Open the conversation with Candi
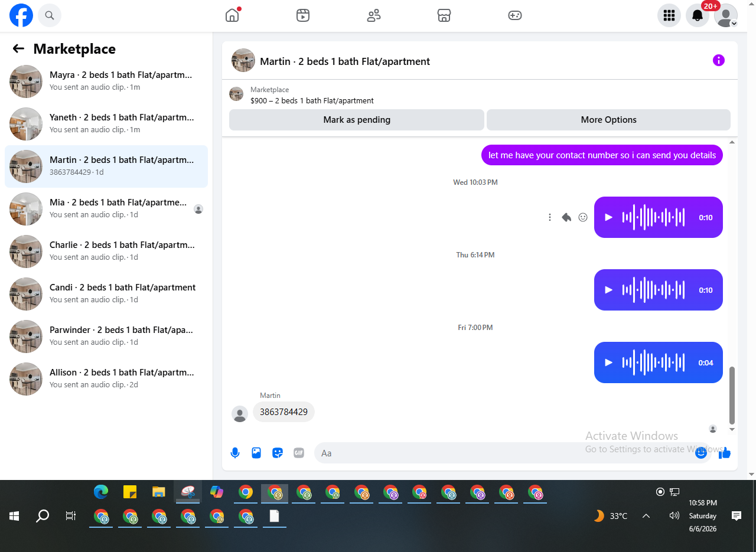756x552 pixels. (106, 294)
